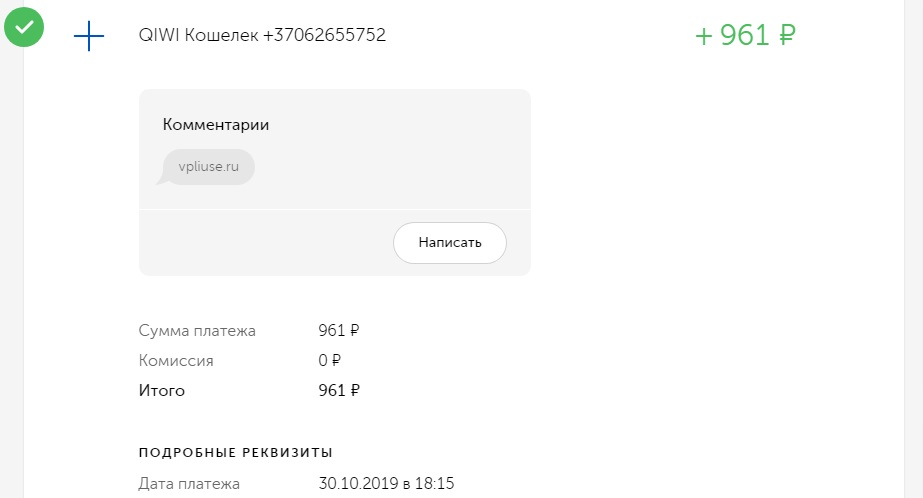Select the vpliuse.ru comment bubble
The image size is (923, 498).
point(208,167)
